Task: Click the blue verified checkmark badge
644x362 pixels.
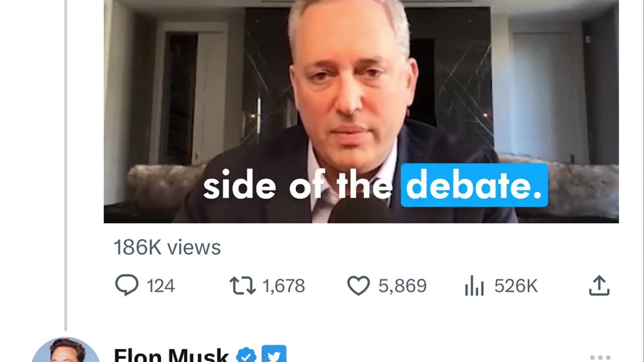Action: 246,355
